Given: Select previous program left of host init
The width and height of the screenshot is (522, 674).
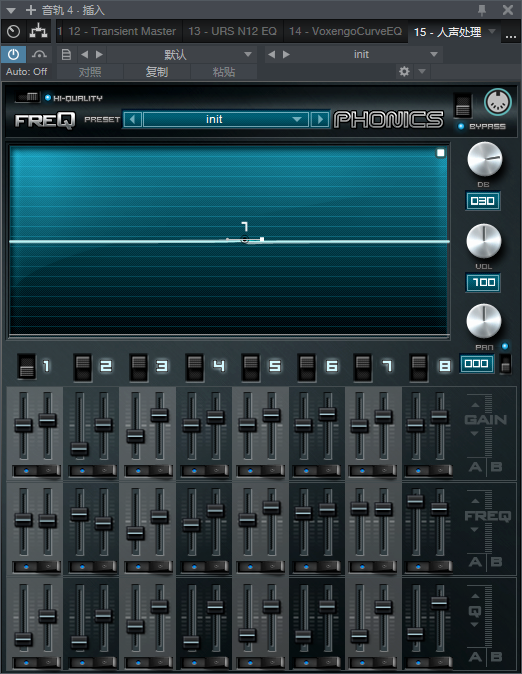Looking at the screenshot, I should pos(271,55).
